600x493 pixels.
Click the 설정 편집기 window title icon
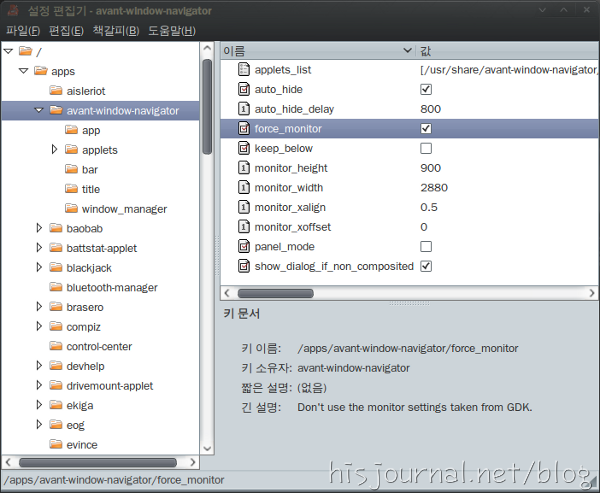pos(13,10)
